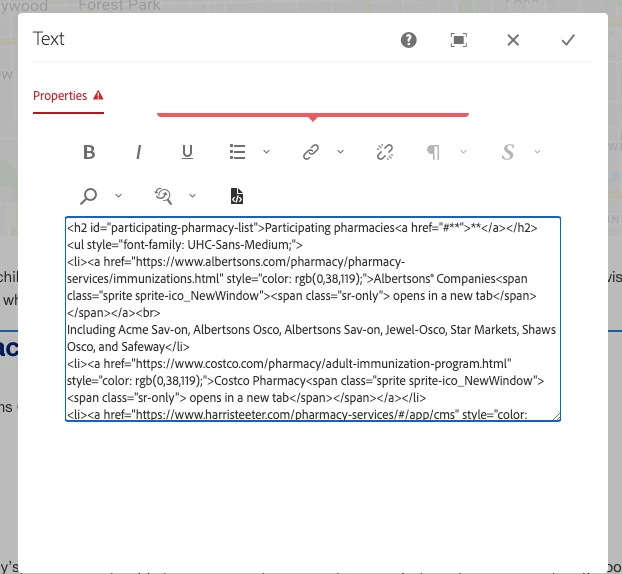
Task: Expand the Find and Replace dropdown arrow
Action: tap(192, 196)
